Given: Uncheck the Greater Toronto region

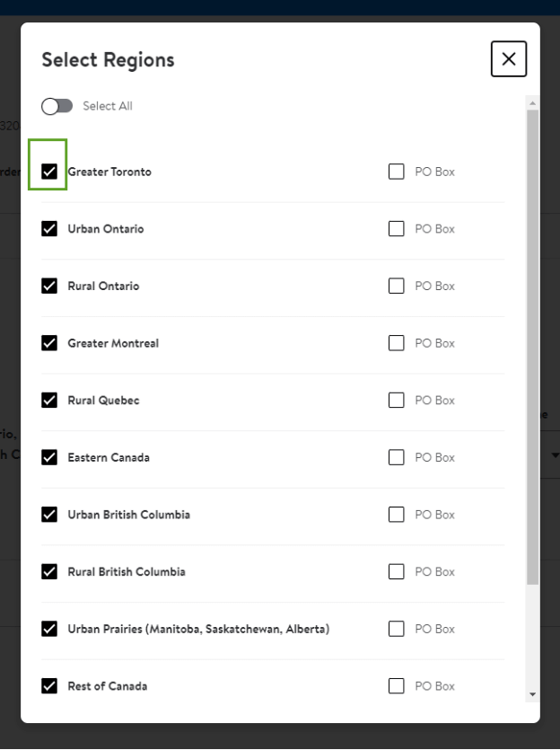Looking at the screenshot, I should [49, 172].
